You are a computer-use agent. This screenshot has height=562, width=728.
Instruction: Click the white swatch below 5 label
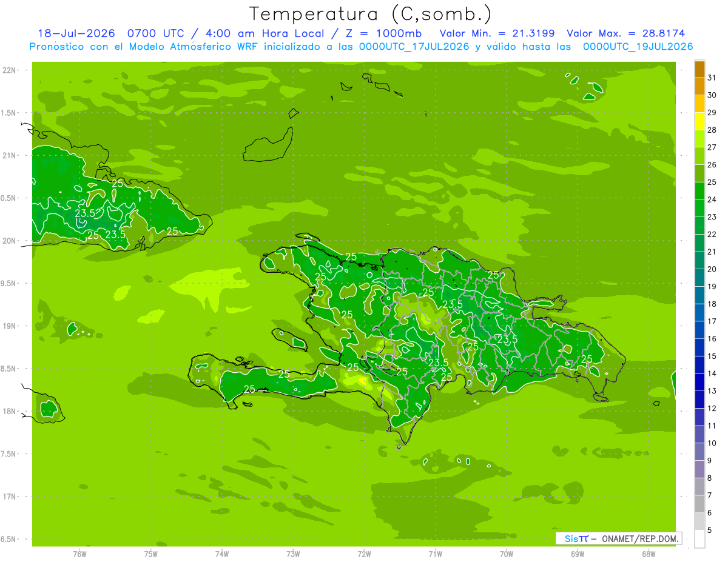(699, 539)
